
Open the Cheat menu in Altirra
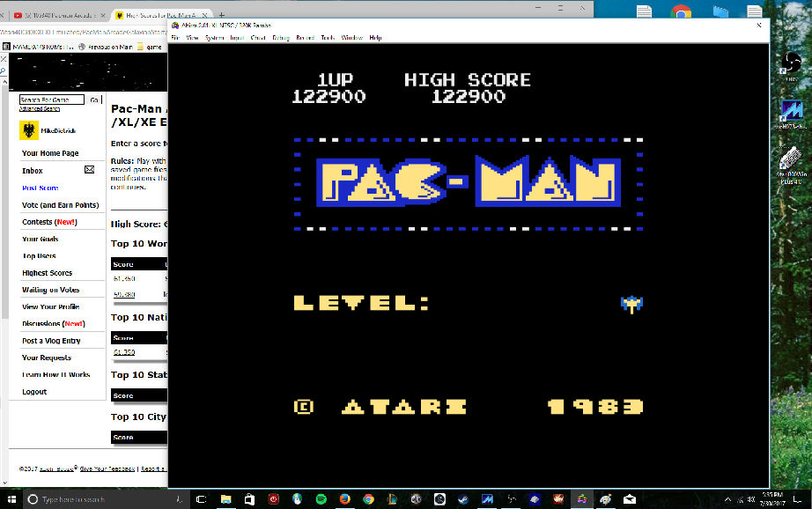click(258, 38)
